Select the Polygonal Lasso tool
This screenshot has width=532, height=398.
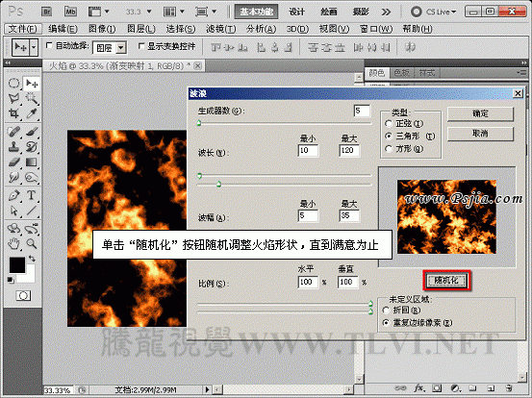[13, 98]
